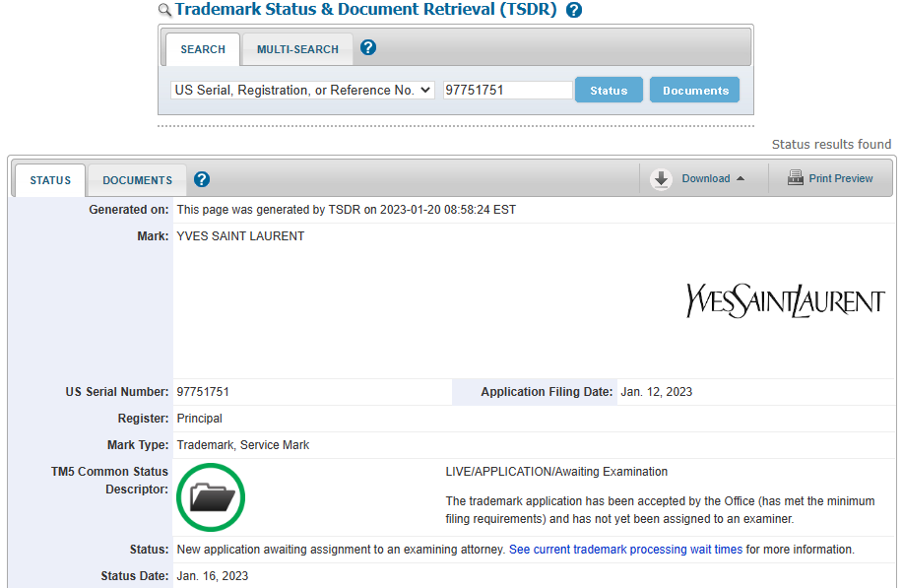Click the green open-folder status icon
This screenshot has width=902, height=588.
pos(211,497)
